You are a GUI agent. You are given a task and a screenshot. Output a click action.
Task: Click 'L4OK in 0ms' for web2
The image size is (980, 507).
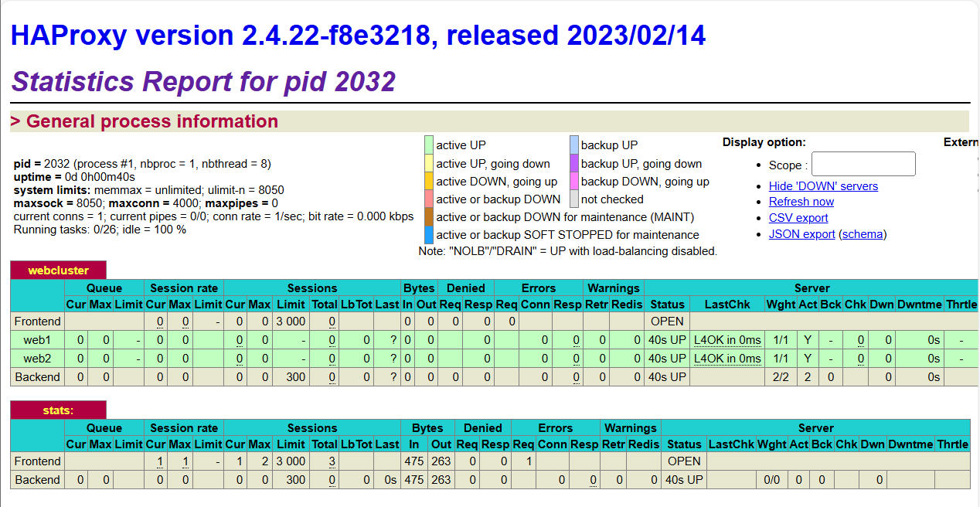[x=727, y=359]
